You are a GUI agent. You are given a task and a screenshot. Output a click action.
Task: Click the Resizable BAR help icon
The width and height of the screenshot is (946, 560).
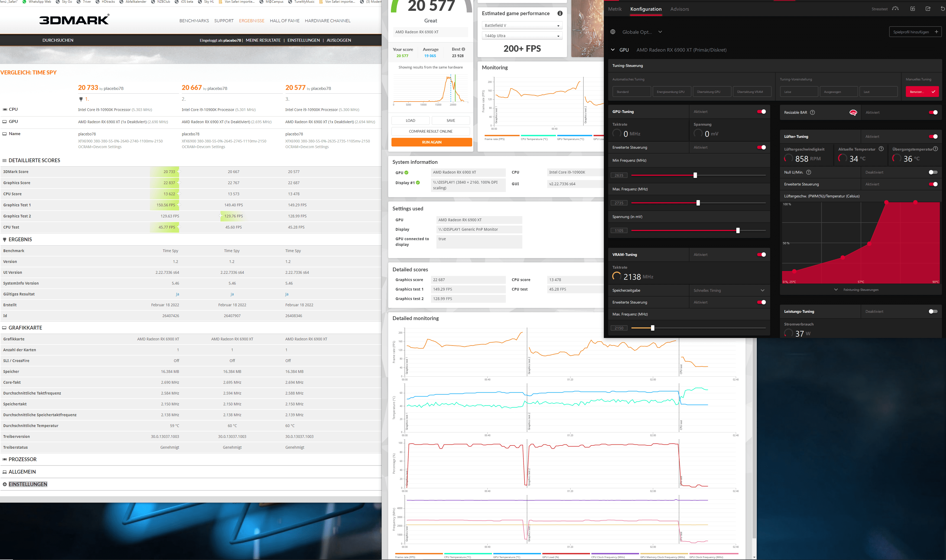812,112
